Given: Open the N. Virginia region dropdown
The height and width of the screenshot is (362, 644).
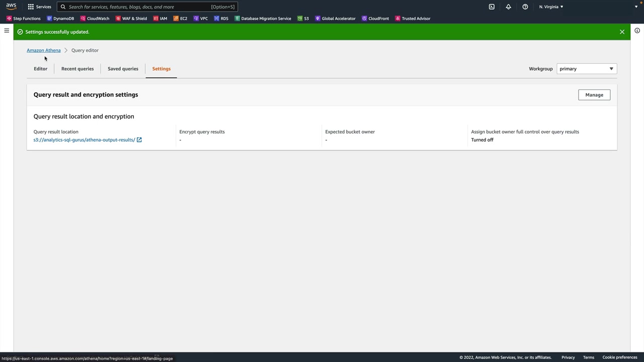Looking at the screenshot, I should coord(551,7).
